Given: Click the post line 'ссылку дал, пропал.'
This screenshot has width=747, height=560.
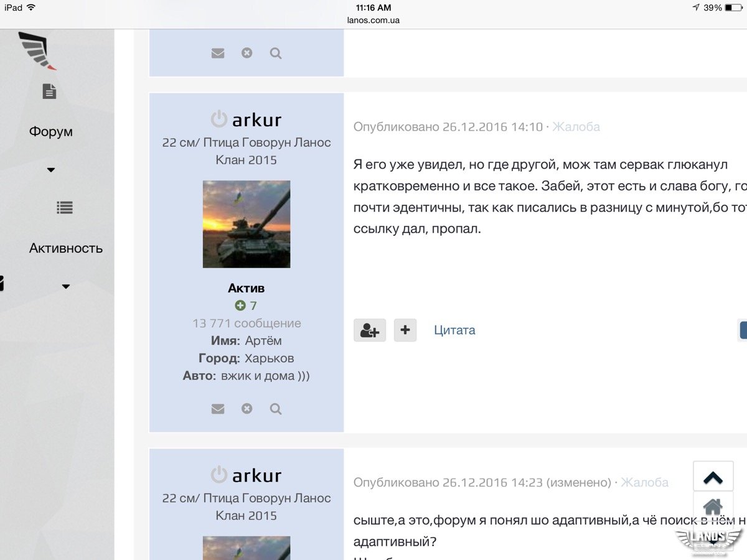Looking at the screenshot, I should pyautogui.click(x=418, y=228).
